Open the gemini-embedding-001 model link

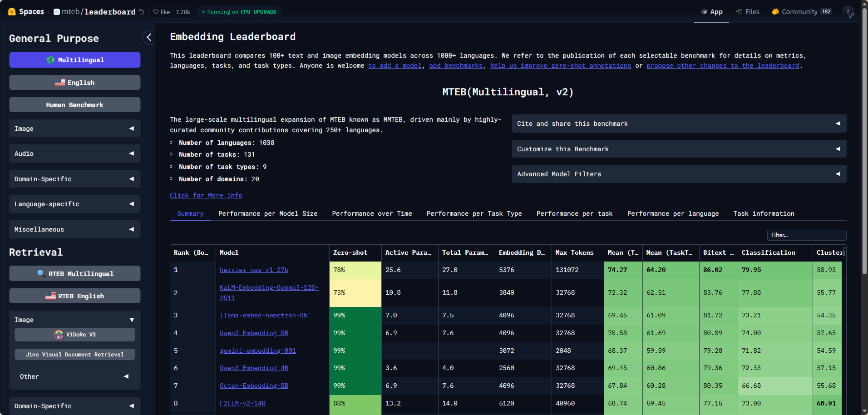click(x=257, y=351)
